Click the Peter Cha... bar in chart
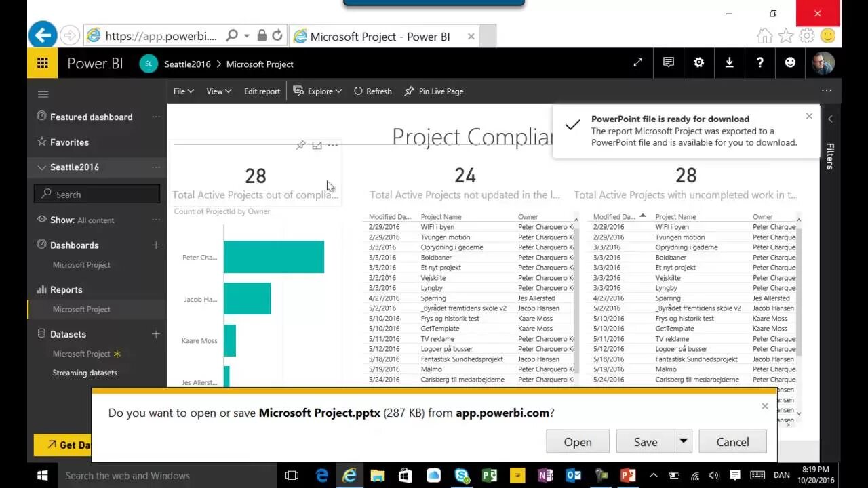The image size is (868, 488). (274, 257)
